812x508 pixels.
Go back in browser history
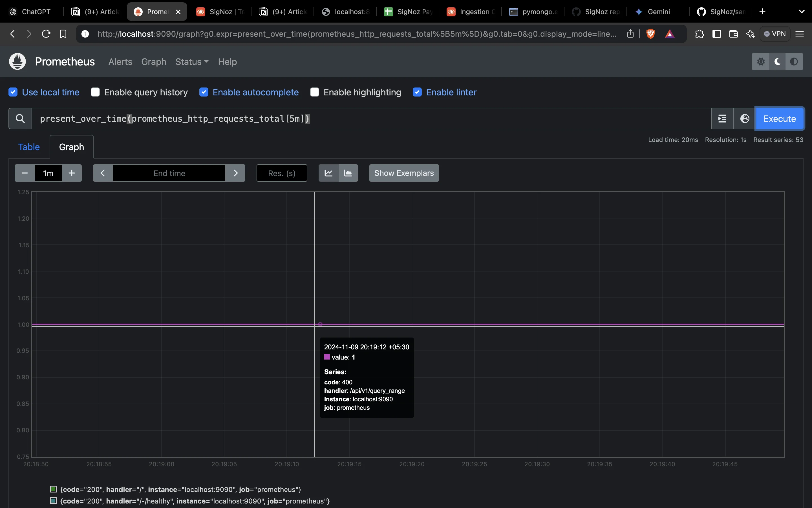[12, 34]
